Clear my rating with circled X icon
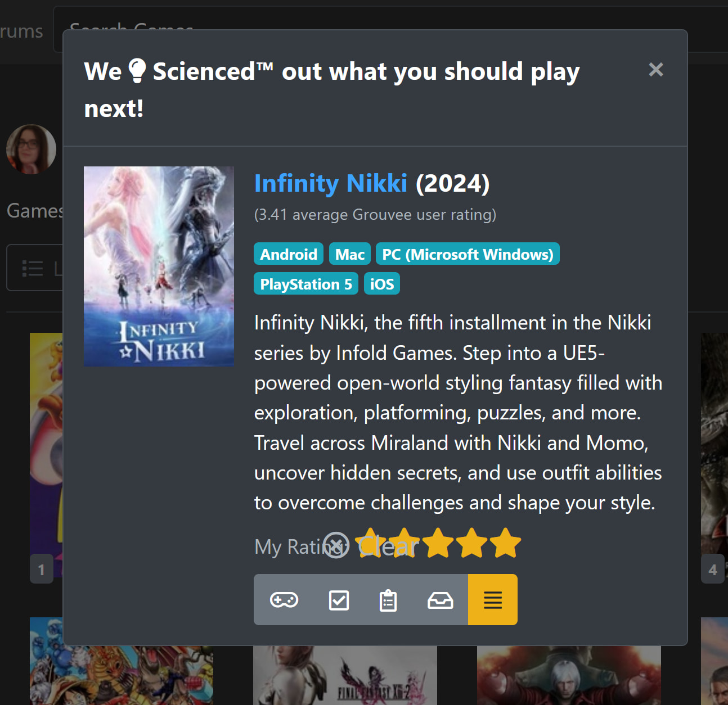This screenshot has height=705, width=728. (336, 545)
